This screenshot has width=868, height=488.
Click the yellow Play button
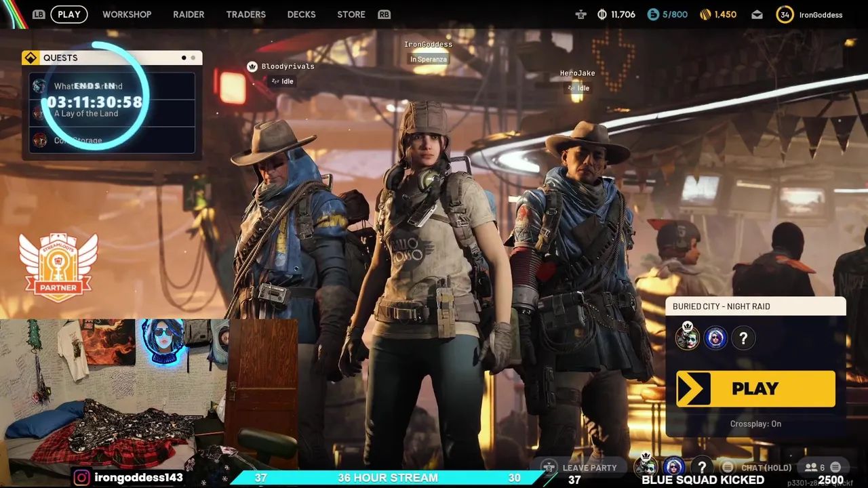[x=755, y=388]
